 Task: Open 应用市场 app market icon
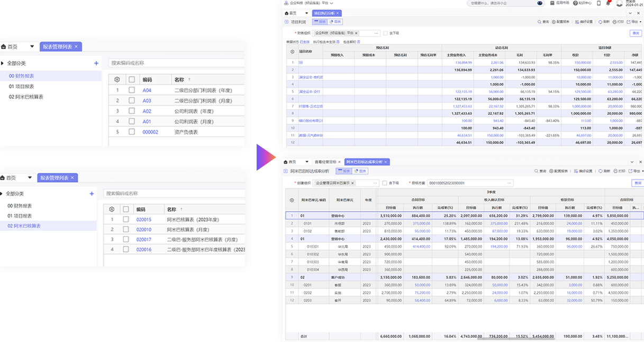[553, 3]
